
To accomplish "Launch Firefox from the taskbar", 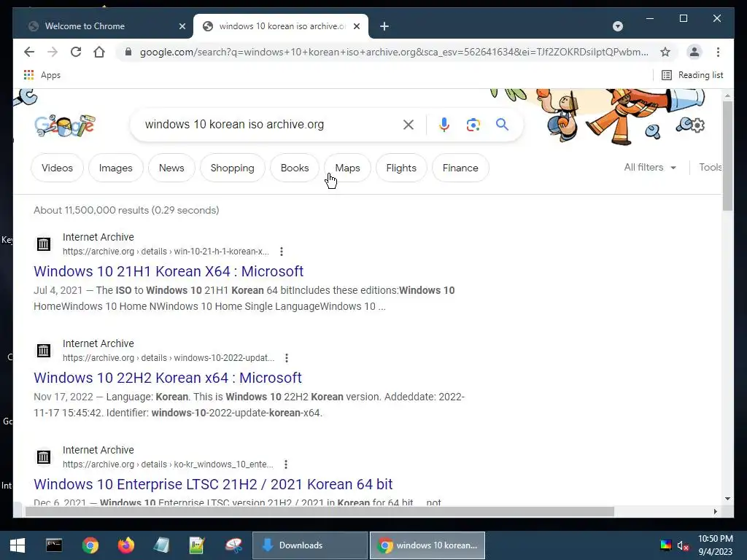I will tap(126, 545).
